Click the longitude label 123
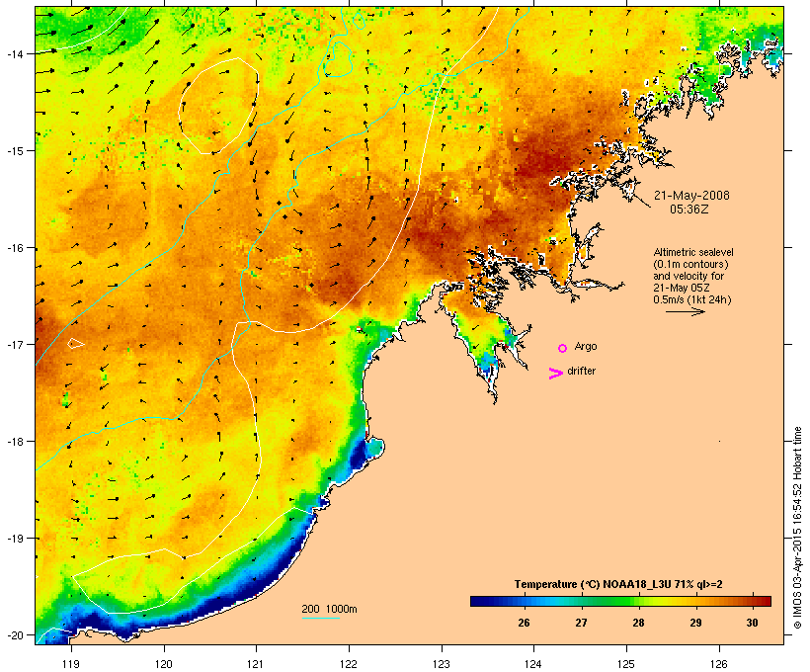 (442, 664)
